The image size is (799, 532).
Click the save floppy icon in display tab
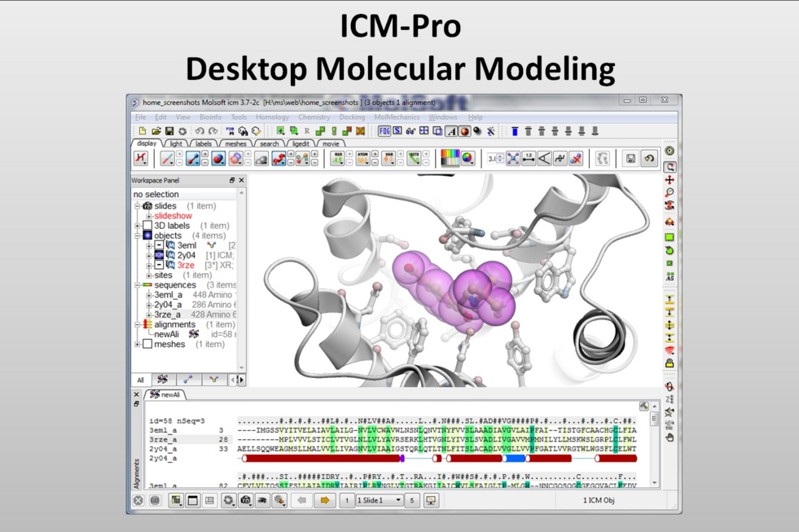630,159
